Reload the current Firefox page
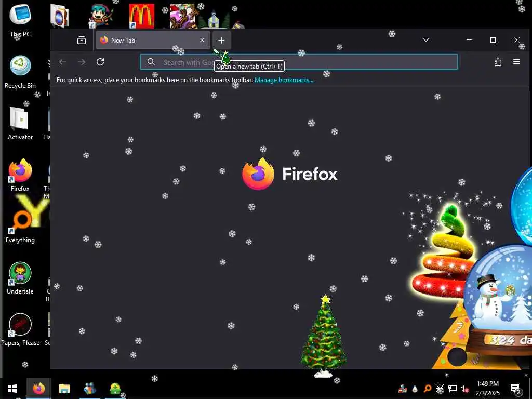 click(100, 62)
